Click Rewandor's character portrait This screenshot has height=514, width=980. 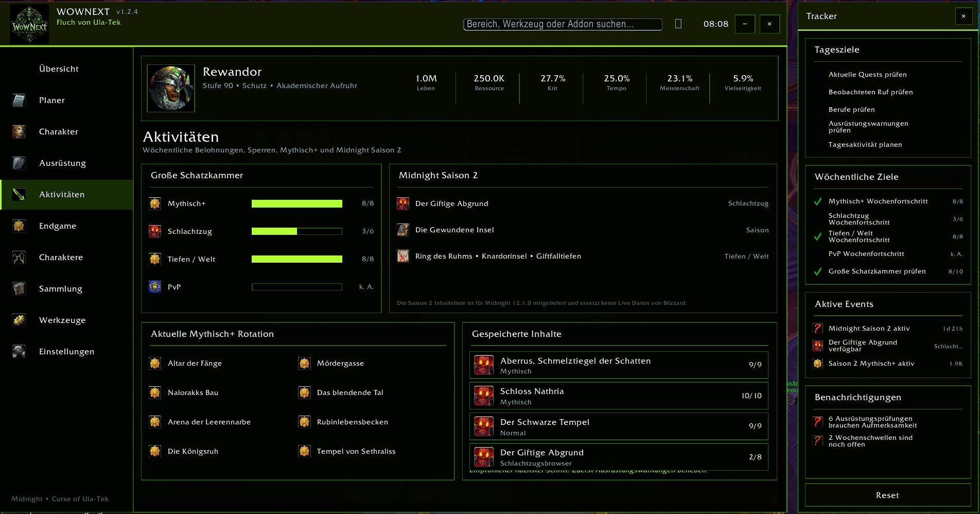click(171, 88)
